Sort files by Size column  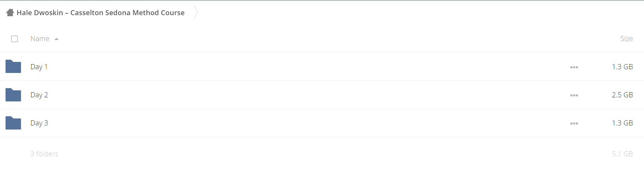[x=626, y=39]
